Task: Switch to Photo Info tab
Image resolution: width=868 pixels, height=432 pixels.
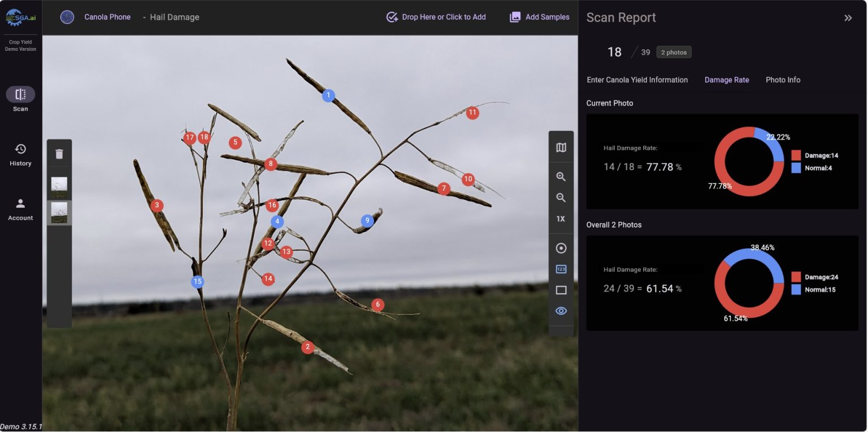Action: click(783, 80)
